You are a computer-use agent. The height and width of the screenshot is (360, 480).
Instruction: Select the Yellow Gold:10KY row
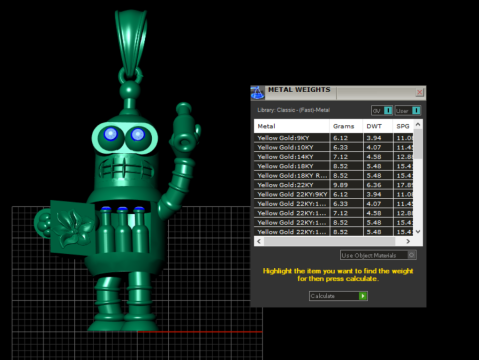tap(334, 147)
